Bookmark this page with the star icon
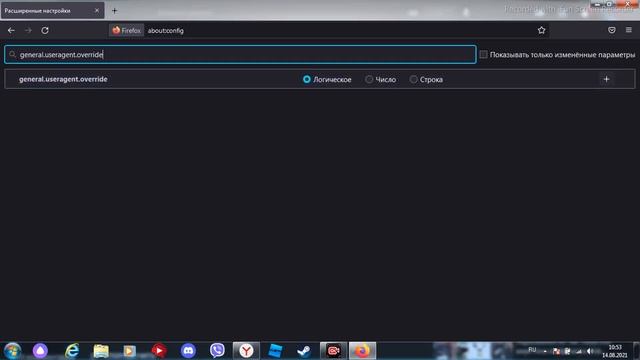Viewport: 640px width, 360px height. (541, 30)
